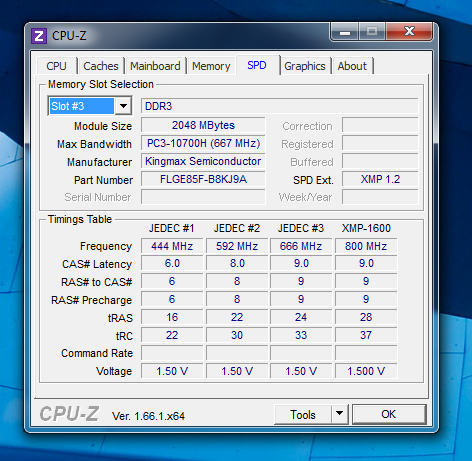
Task: Select the 444 MHz frequency cell
Action: coord(172,246)
